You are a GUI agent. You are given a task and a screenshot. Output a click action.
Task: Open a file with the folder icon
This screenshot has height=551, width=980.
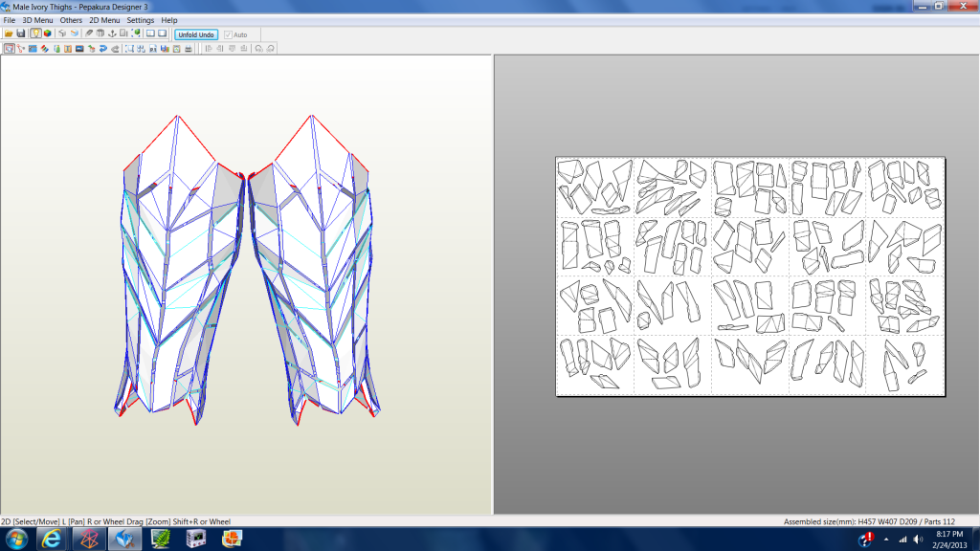click(x=9, y=33)
